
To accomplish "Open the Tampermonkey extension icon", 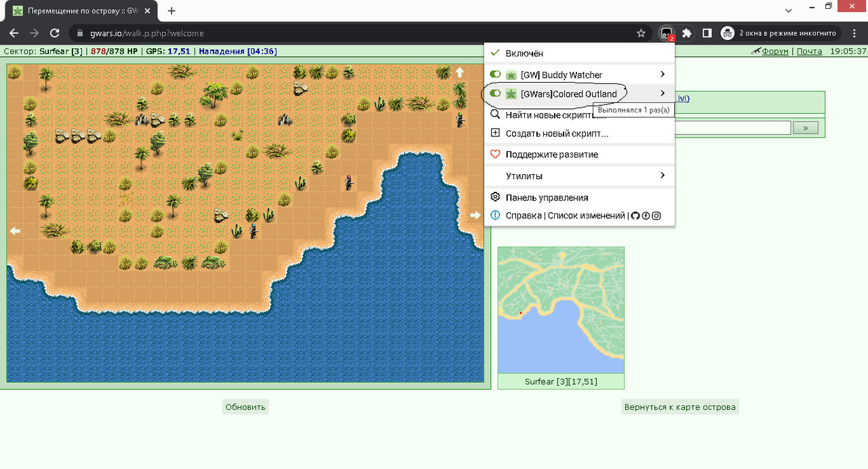I will pyautogui.click(x=667, y=33).
